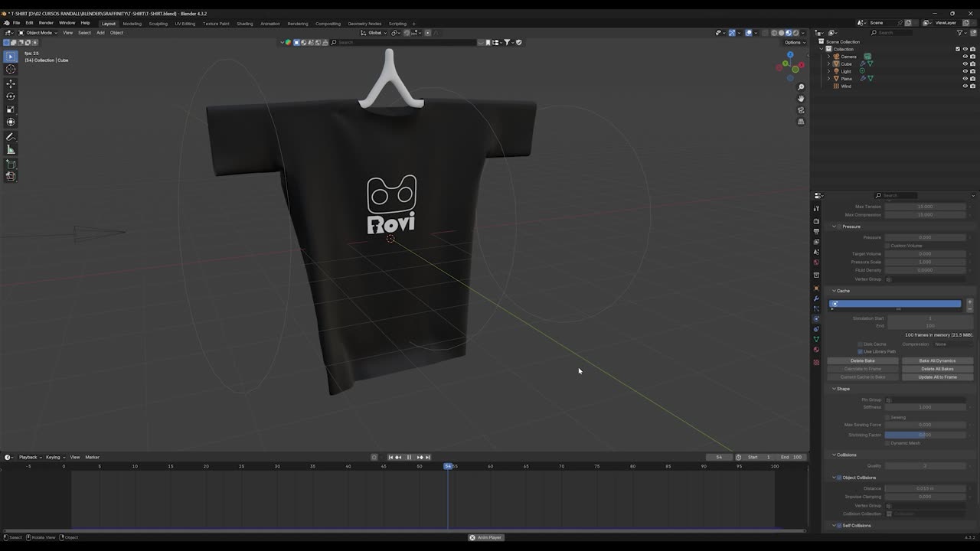The image size is (980, 551).
Task: Enable Dynamic Mesh checkbox
Action: click(887, 443)
